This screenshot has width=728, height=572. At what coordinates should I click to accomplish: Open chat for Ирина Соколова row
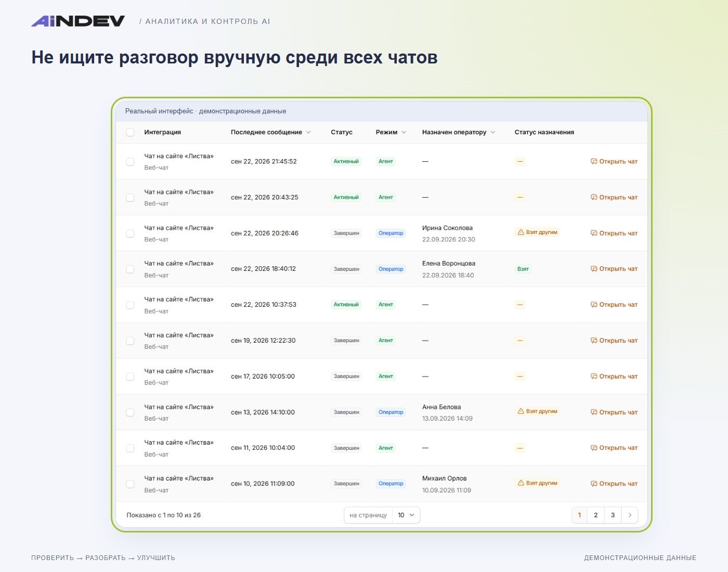click(x=614, y=233)
